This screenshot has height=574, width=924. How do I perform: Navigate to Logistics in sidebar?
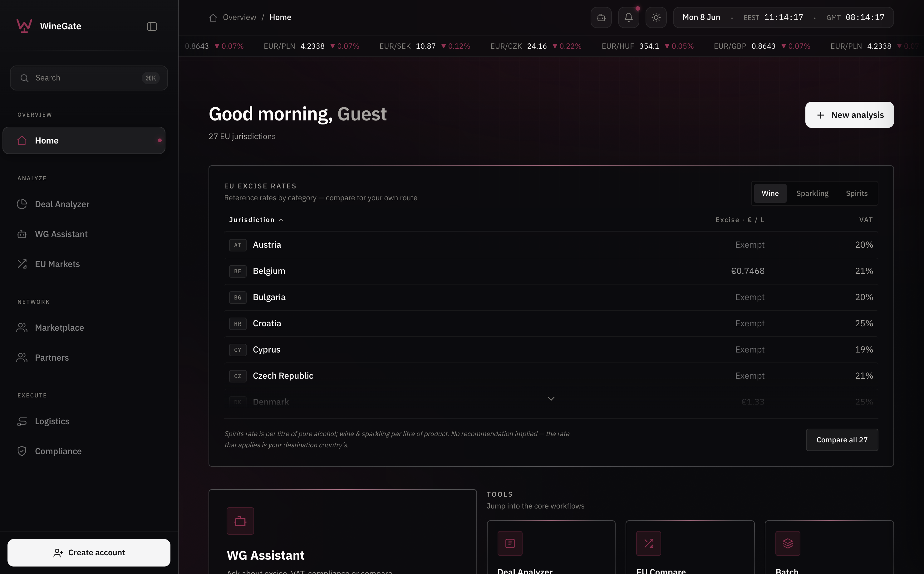click(x=52, y=421)
